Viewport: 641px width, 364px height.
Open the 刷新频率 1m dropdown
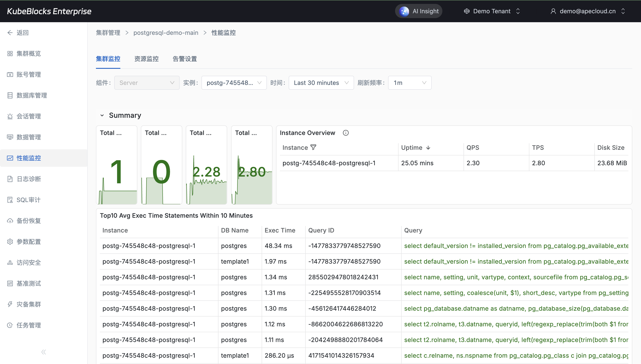pos(409,83)
